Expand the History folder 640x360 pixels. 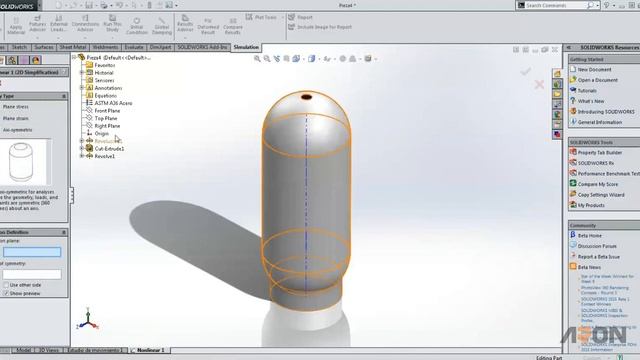pyautogui.click(x=82, y=73)
